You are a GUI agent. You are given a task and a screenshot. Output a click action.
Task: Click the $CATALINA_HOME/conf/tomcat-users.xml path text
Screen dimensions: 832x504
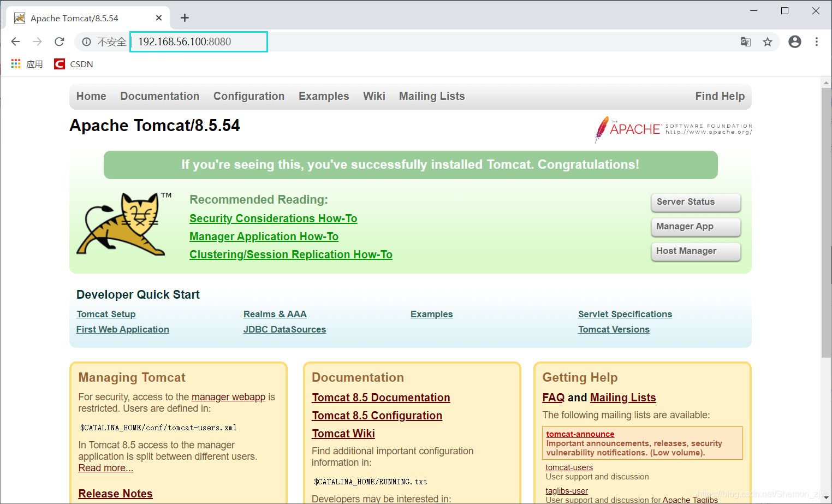[158, 428]
